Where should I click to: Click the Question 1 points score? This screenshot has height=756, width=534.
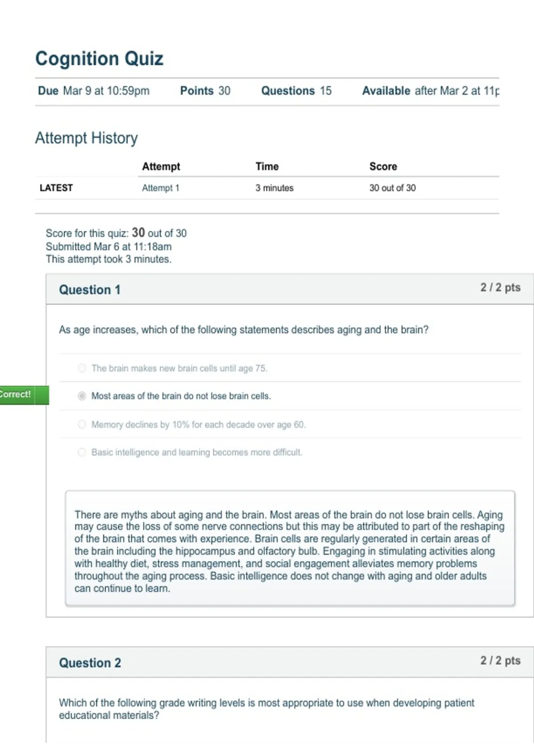coord(500,288)
